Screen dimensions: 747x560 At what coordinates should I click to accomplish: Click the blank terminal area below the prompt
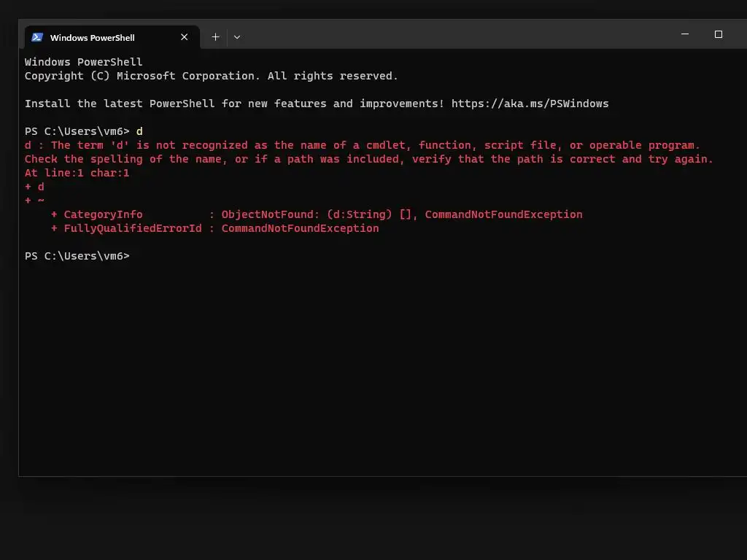(x=381, y=367)
